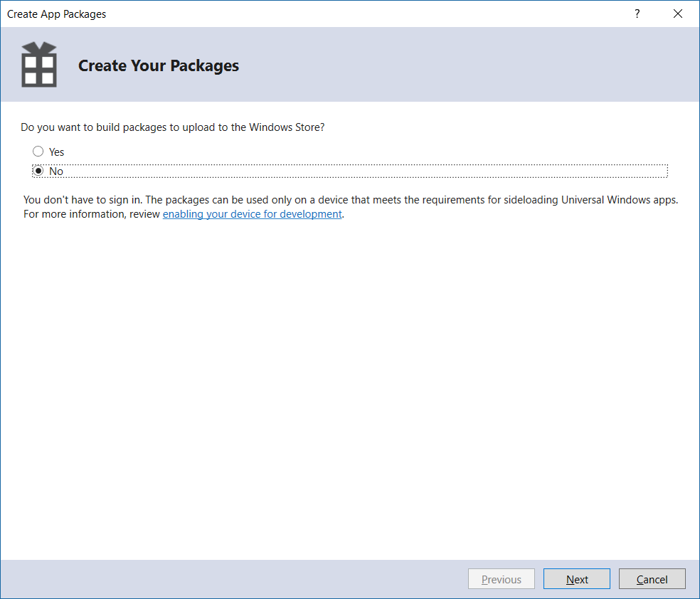Image resolution: width=700 pixels, height=599 pixels.
Task: Click the Next button to continue
Action: pyautogui.click(x=576, y=578)
